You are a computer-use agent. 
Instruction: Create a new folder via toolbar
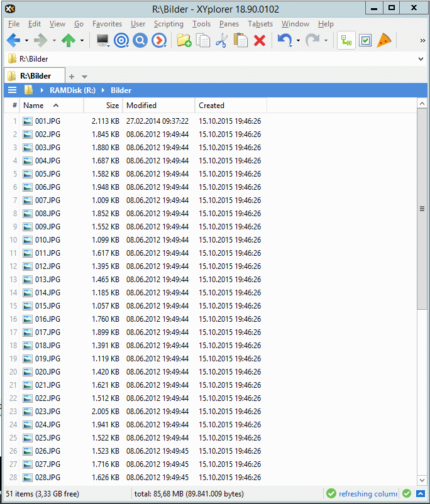(184, 41)
